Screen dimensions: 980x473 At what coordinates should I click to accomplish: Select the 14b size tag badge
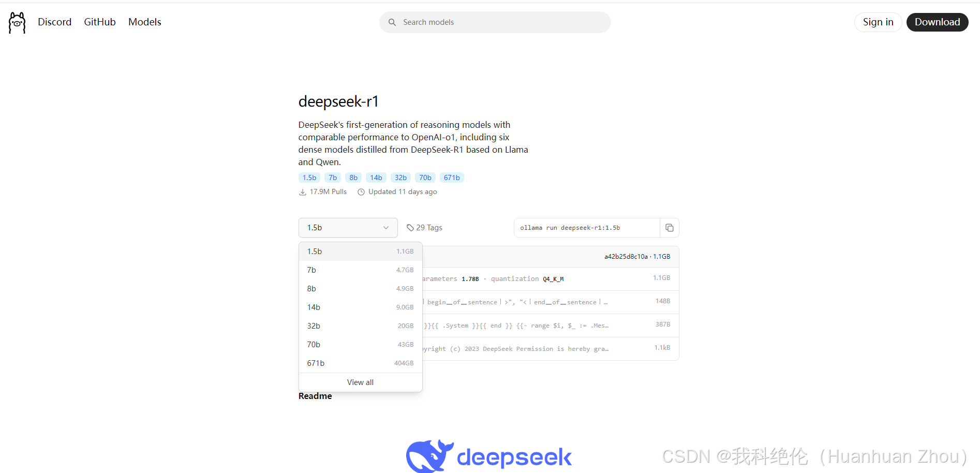(376, 178)
